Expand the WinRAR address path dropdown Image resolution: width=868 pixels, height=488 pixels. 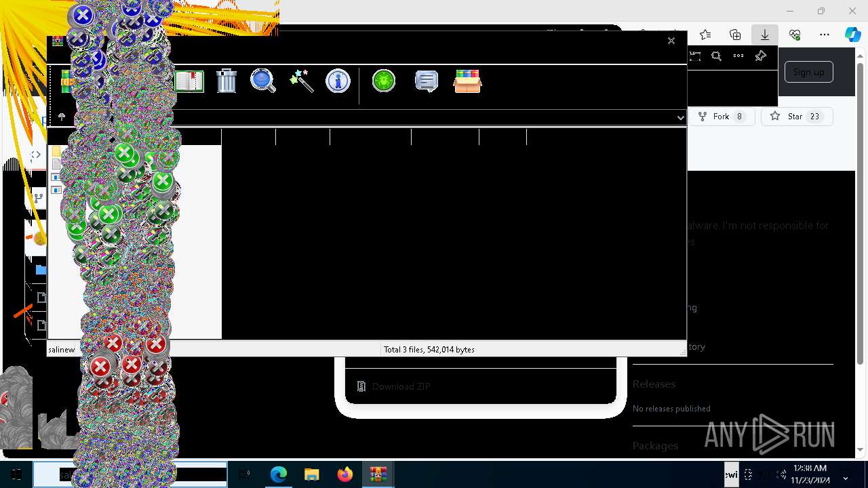[x=680, y=117]
